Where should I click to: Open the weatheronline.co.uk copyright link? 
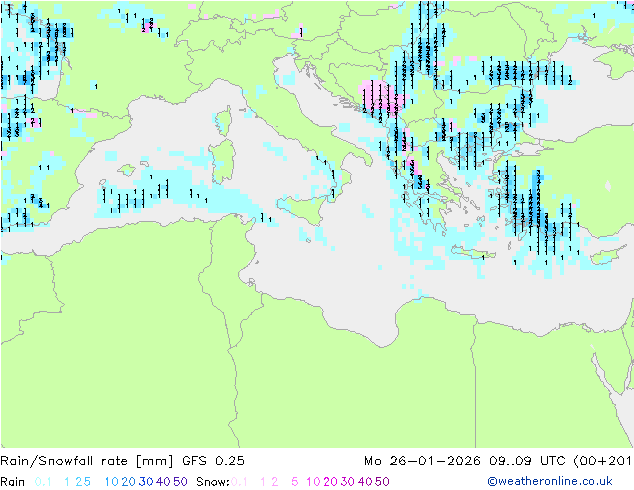[x=550, y=481]
